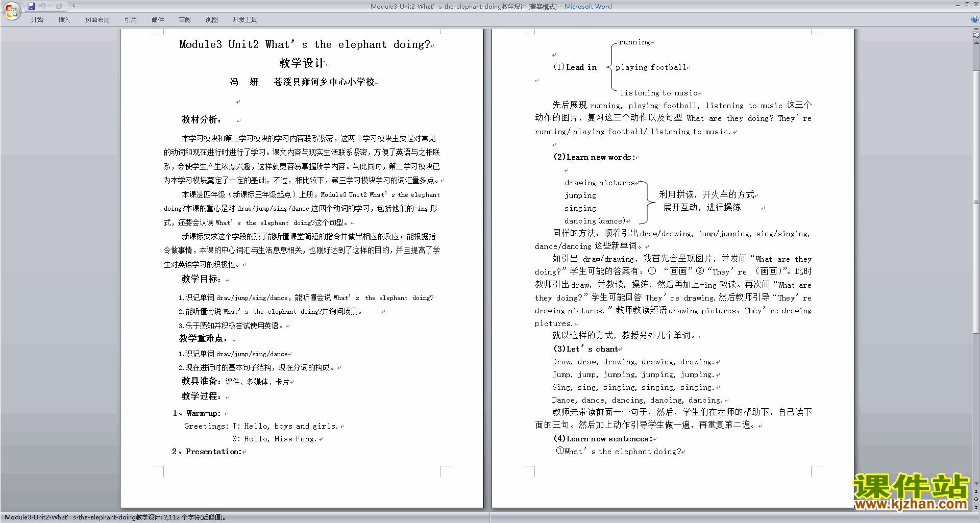Undo the last action
This screenshot has width=980, height=523.
coord(42,6)
